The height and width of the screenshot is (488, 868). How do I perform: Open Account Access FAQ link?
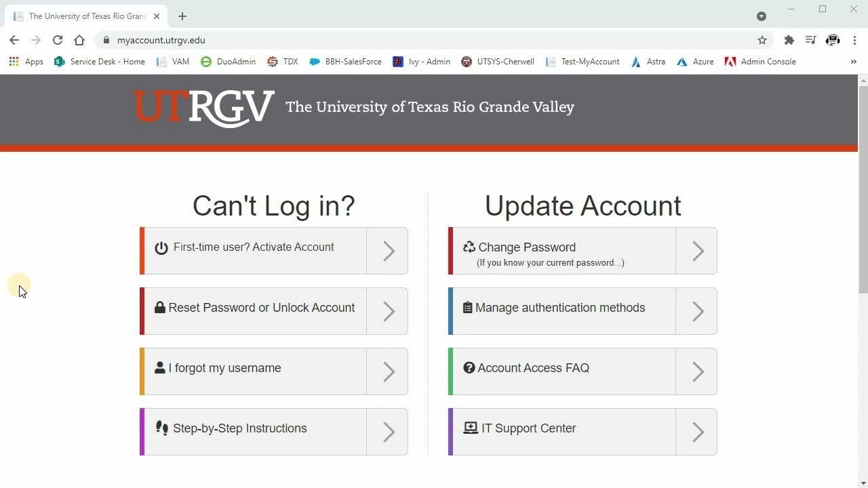[x=533, y=369]
